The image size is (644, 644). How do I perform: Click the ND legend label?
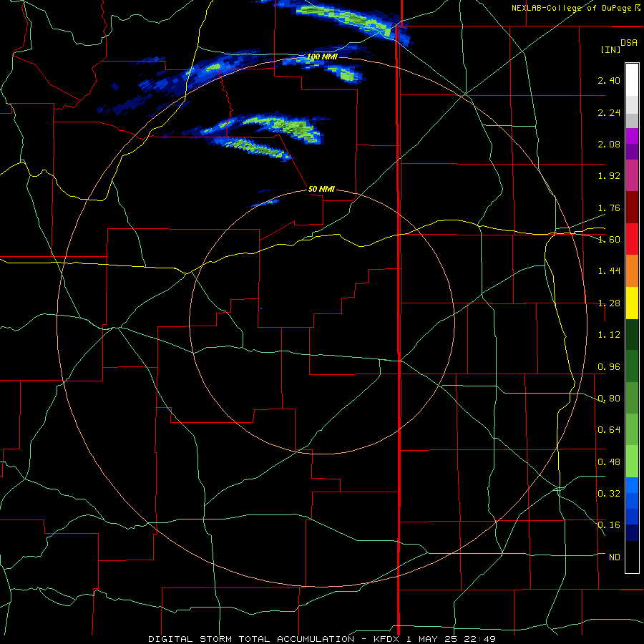click(615, 557)
